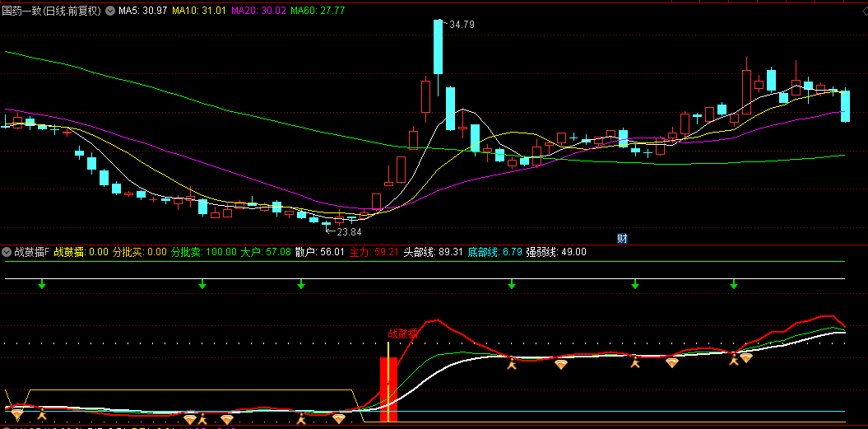The height and width of the screenshot is (429, 868).
Task: Click the leftmost green down arrow marker
Action: click(x=42, y=284)
